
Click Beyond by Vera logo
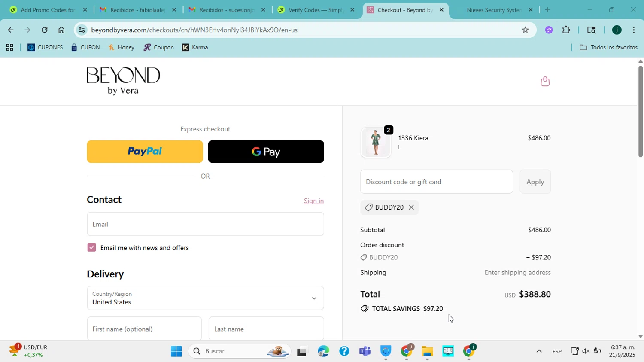[123, 81]
